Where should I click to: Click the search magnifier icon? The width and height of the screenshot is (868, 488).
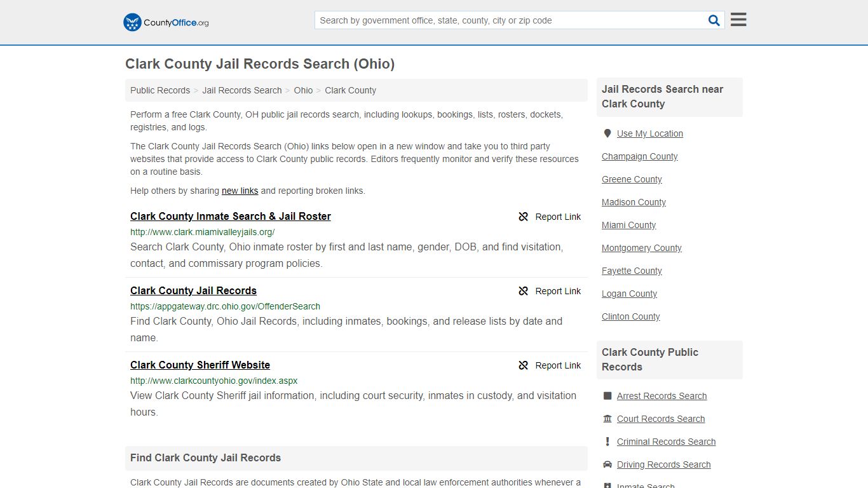[x=714, y=20]
